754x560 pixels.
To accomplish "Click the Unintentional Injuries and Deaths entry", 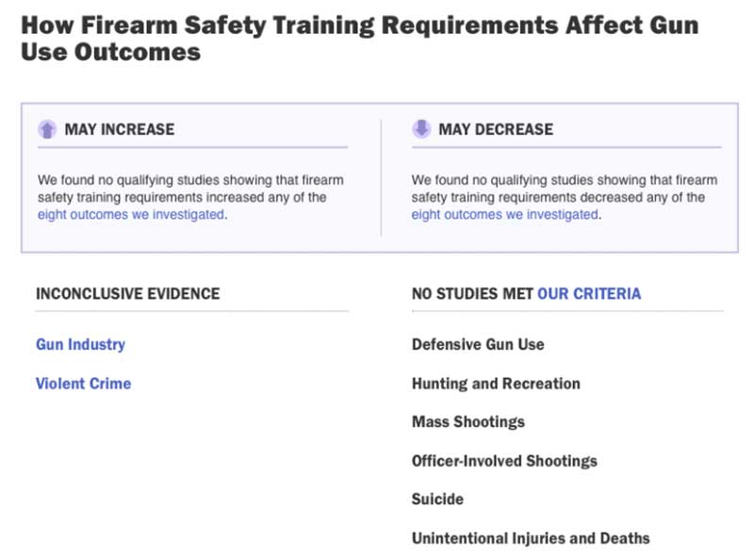I will click(x=531, y=538).
